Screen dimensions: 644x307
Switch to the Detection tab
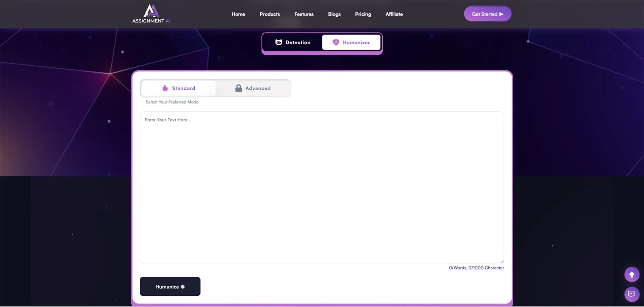pyautogui.click(x=292, y=42)
